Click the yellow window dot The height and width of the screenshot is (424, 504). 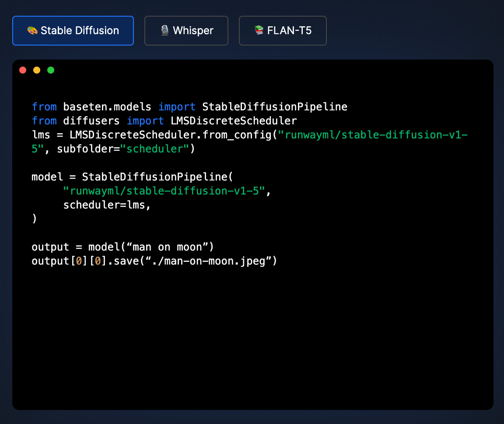coord(37,70)
